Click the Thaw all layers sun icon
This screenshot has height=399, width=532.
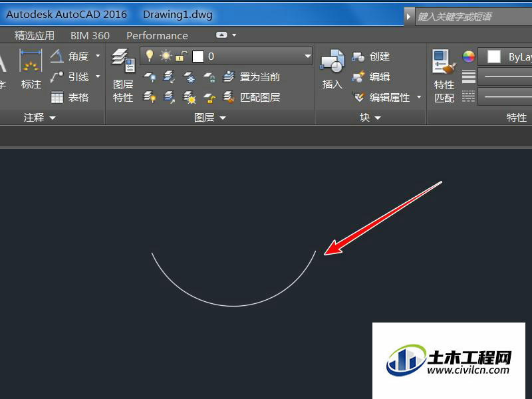[190, 98]
